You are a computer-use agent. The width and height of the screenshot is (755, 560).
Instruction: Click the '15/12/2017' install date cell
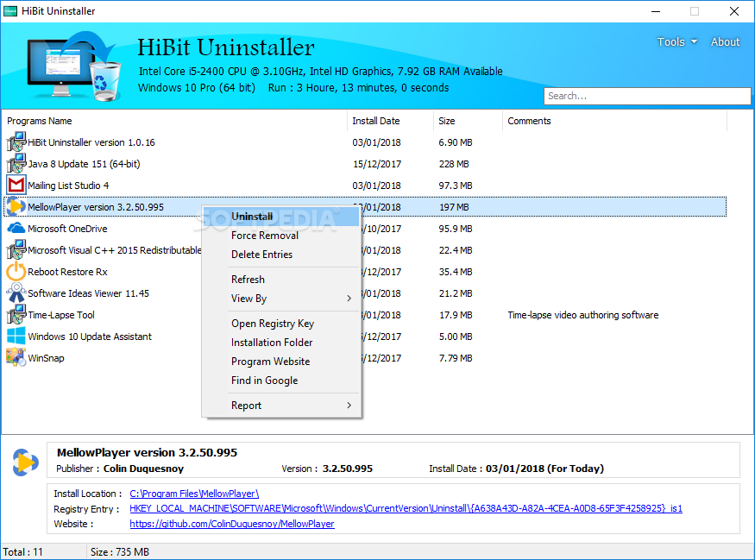377,164
